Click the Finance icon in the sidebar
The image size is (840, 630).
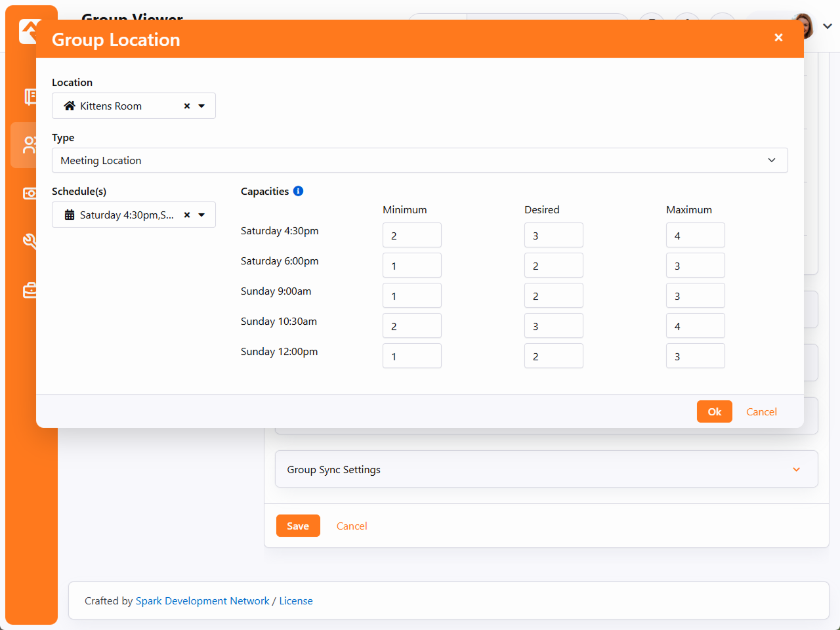click(x=29, y=193)
